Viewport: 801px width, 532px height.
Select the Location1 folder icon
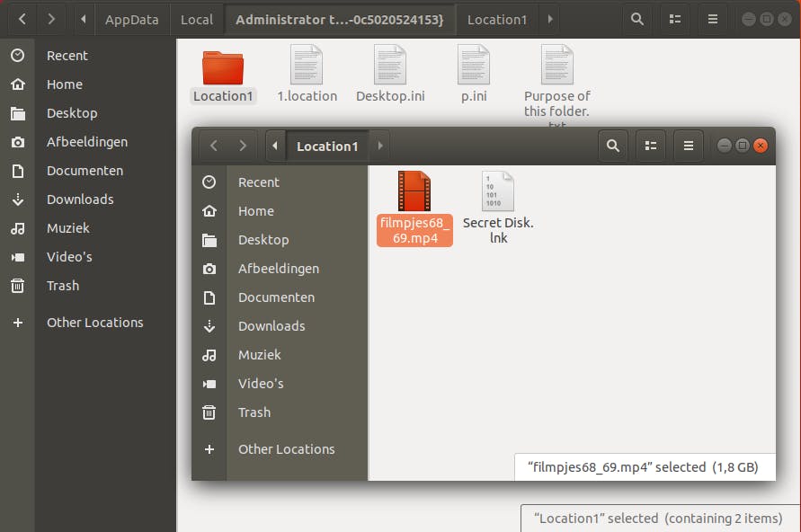pos(223,68)
